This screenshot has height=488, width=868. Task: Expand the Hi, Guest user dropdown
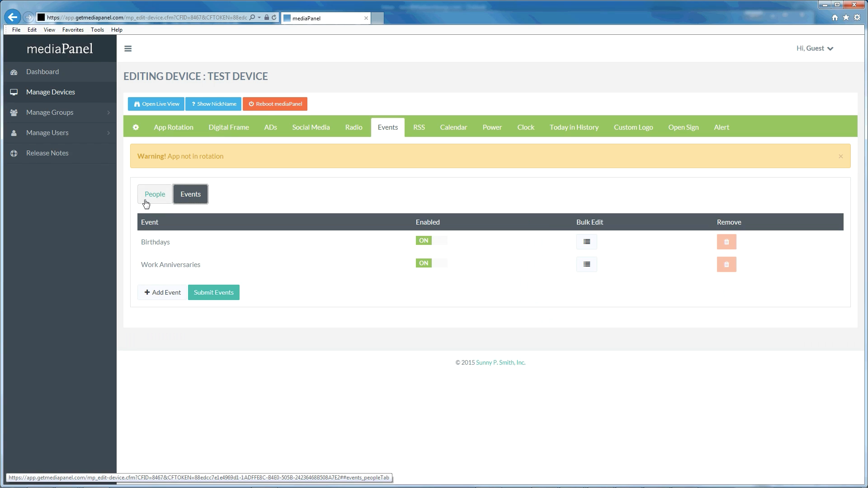click(815, 48)
